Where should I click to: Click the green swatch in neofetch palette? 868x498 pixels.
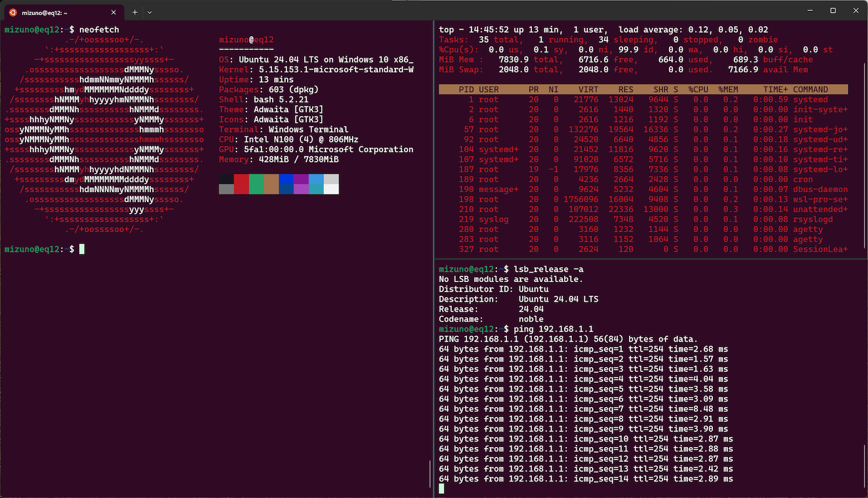(256, 184)
